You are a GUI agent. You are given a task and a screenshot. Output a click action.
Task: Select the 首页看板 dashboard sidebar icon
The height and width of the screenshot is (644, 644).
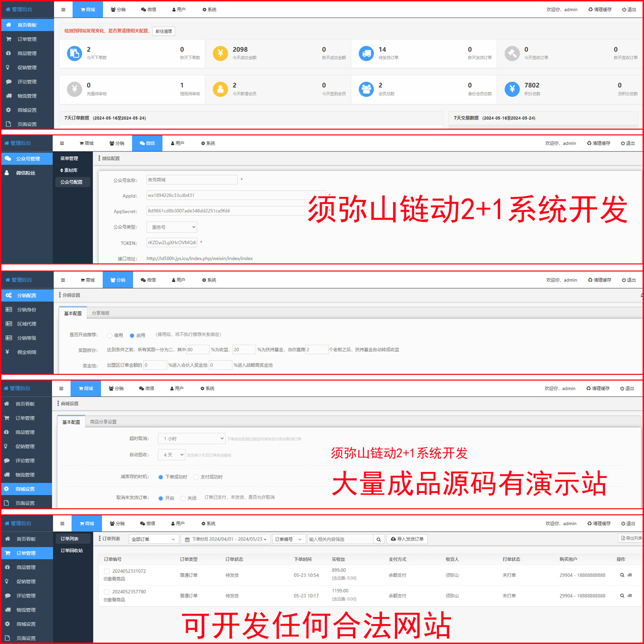pos(8,25)
